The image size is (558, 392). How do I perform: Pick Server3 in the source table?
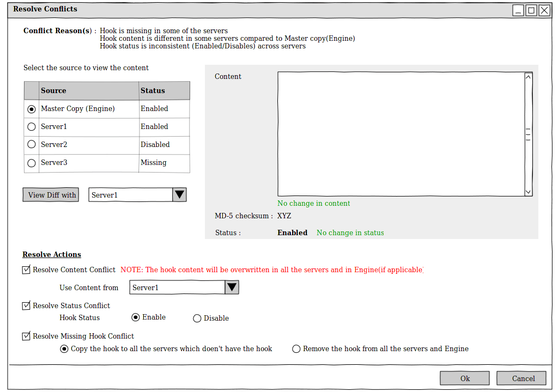32,163
